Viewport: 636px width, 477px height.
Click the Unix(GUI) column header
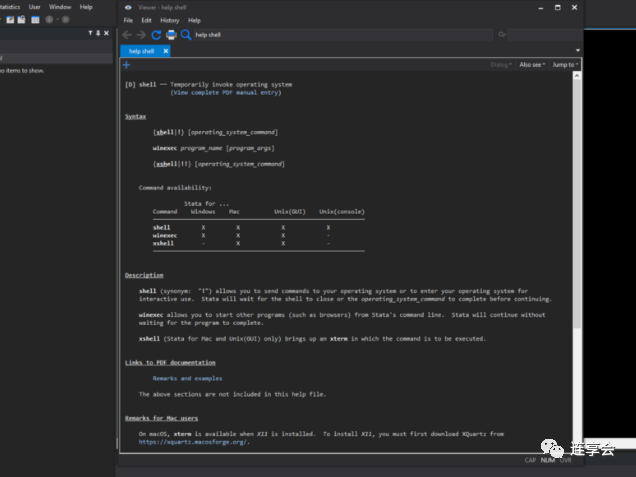coord(290,212)
